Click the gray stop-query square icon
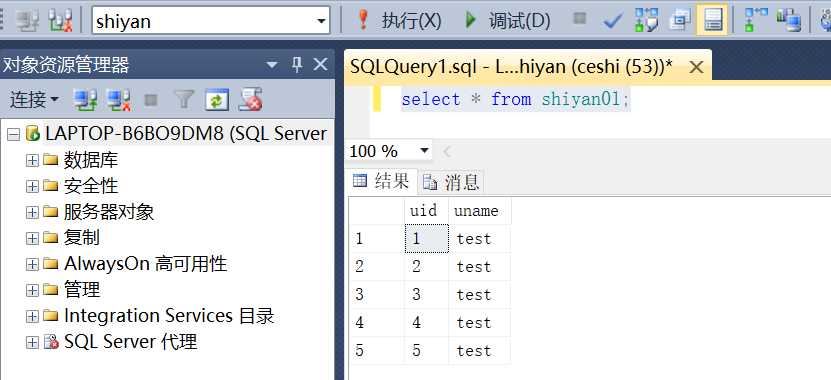This screenshot has height=380, width=831. click(580, 19)
